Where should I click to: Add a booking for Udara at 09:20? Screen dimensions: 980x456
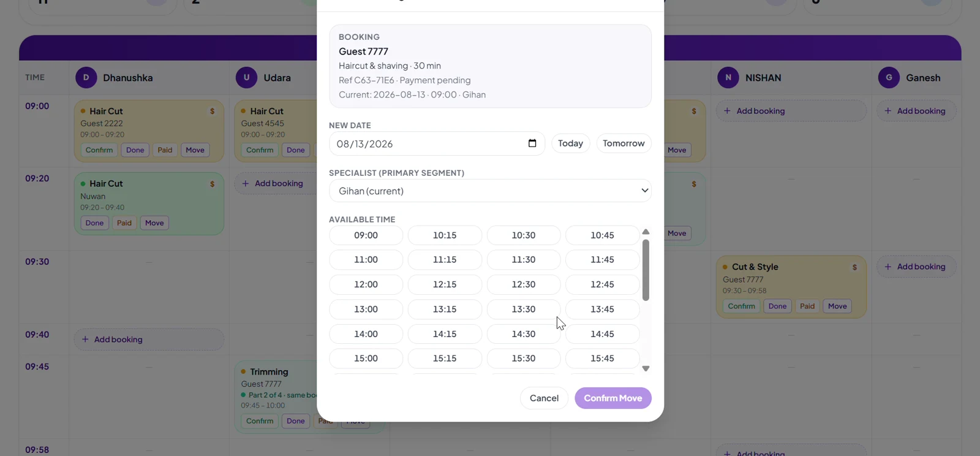tap(276, 183)
